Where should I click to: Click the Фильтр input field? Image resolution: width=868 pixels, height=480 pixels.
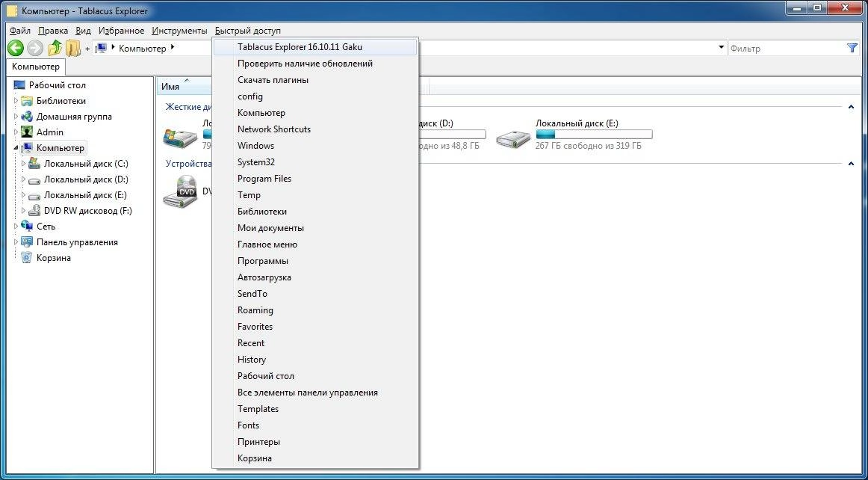click(x=786, y=48)
